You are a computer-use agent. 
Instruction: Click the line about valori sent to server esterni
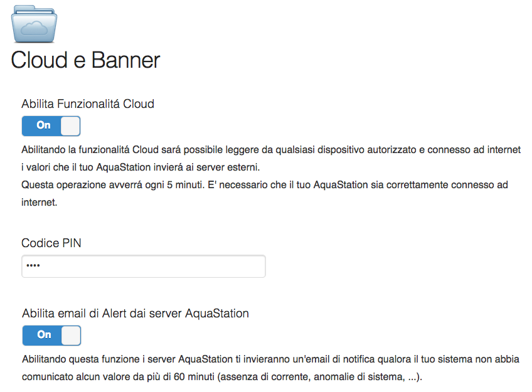(x=141, y=167)
